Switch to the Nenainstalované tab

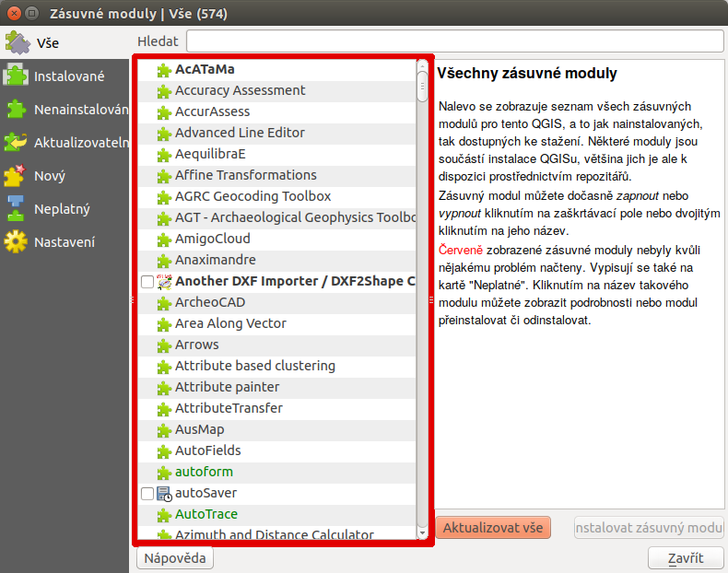[65, 110]
